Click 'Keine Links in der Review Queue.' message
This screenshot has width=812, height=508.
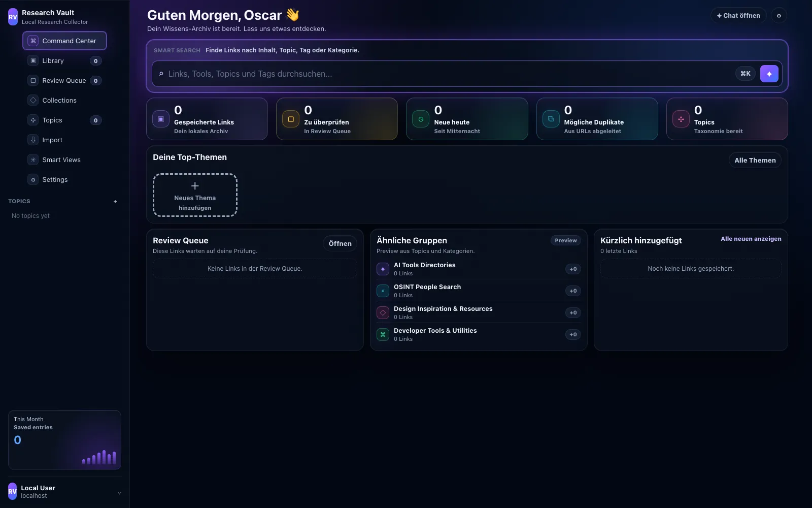tap(255, 269)
